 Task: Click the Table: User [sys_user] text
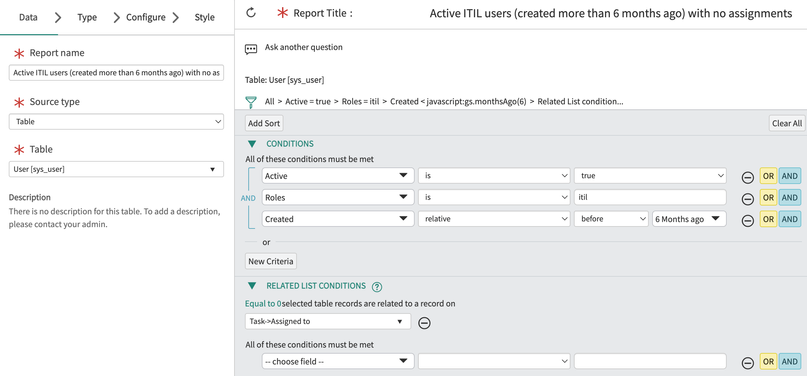(x=285, y=81)
